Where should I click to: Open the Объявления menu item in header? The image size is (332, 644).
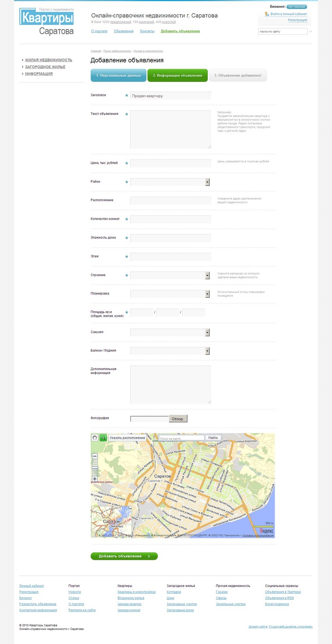pyautogui.click(x=123, y=31)
